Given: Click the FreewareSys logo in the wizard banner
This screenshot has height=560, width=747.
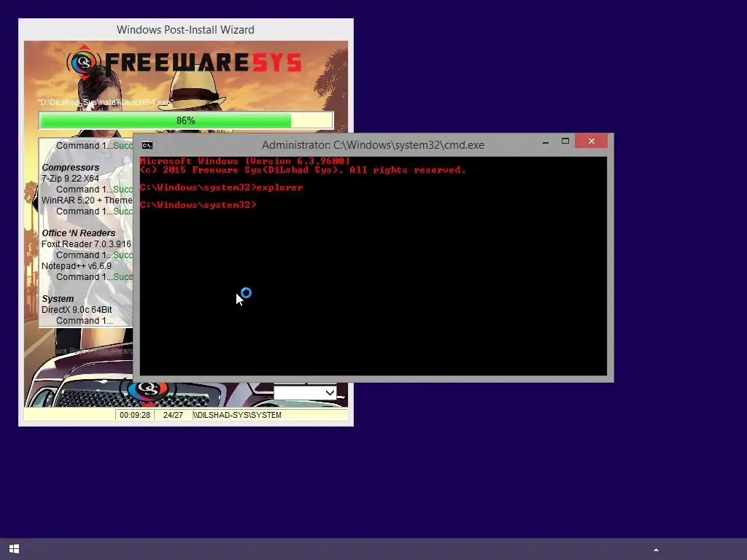Looking at the screenshot, I should pyautogui.click(x=184, y=63).
